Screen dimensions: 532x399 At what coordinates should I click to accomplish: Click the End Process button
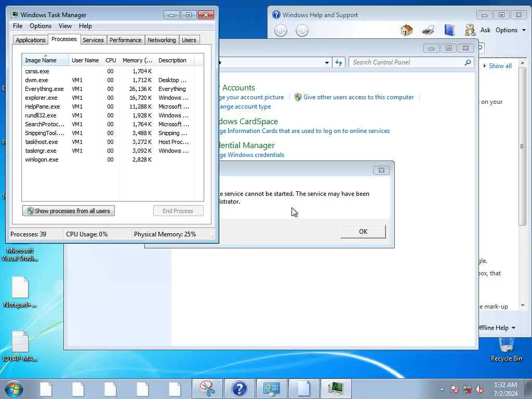pyautogui.click(x=178, y=211)
